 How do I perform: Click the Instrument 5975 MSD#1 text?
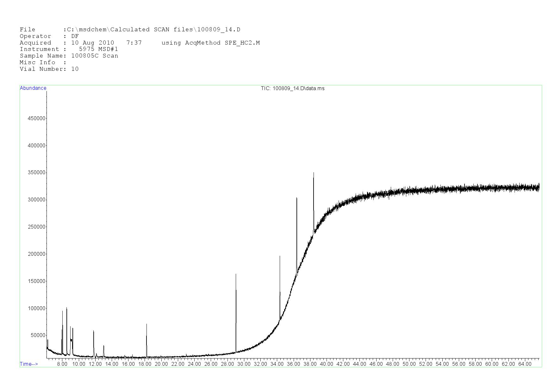coord(98,49)
